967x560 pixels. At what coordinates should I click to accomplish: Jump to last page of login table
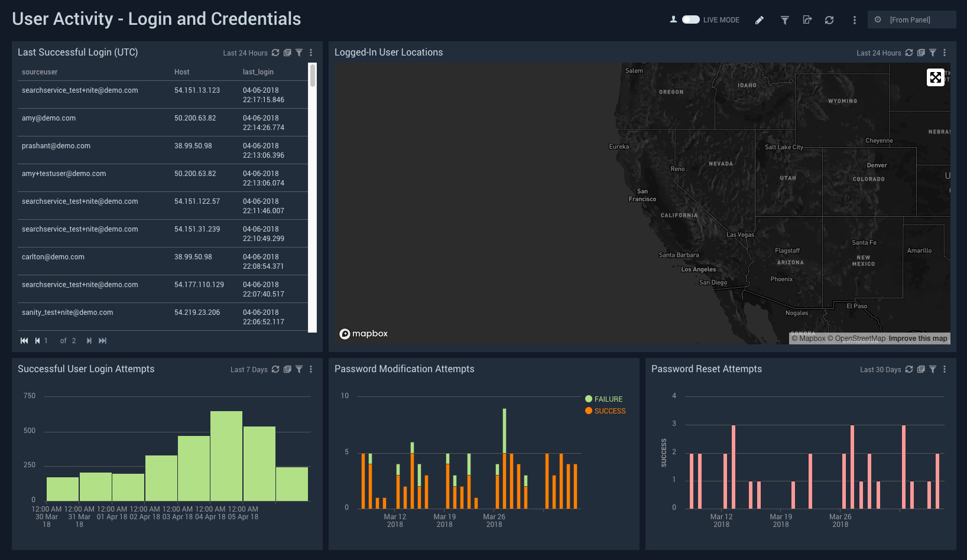103,341
